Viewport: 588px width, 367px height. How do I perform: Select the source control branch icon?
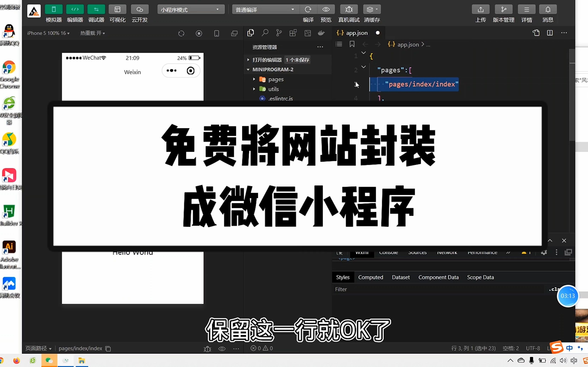[x=279, y=33]
